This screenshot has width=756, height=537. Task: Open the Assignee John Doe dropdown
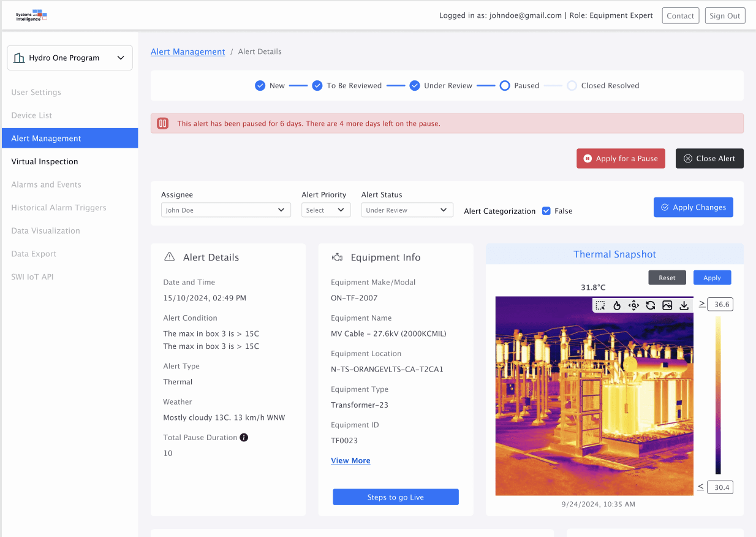(226, 210)
